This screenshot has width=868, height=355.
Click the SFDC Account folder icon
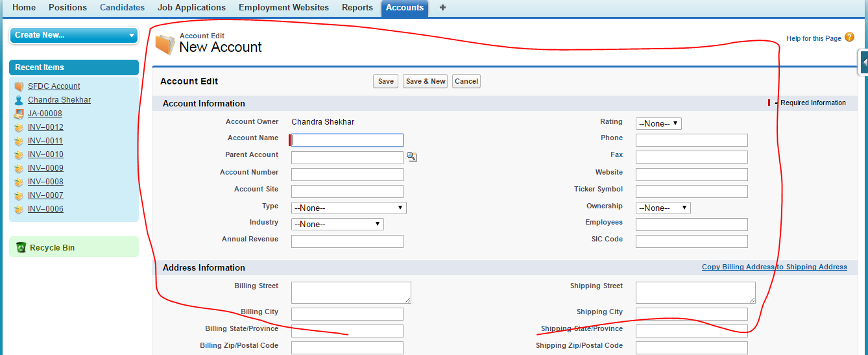[x=19, y=86]
